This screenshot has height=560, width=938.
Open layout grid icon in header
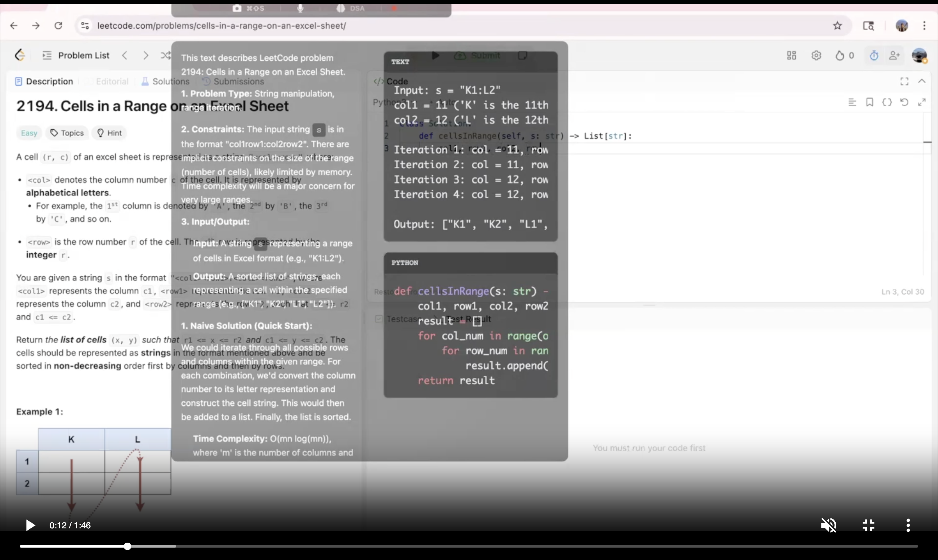click(792, 56)
